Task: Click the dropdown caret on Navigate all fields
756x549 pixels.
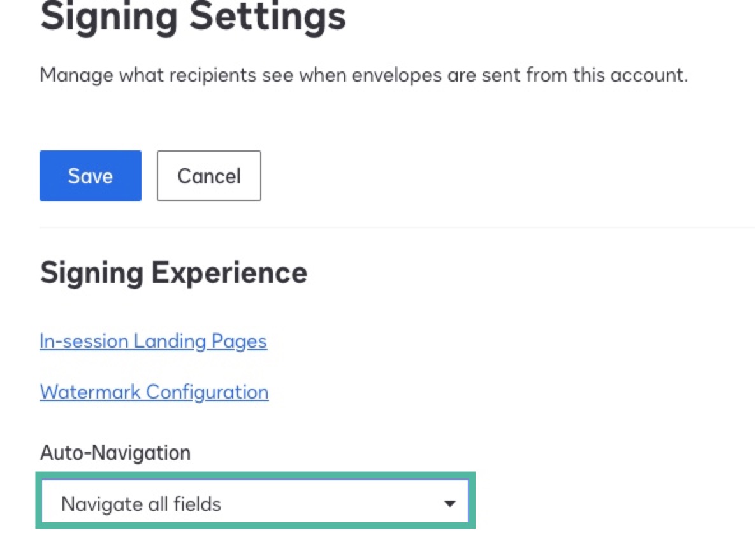Action: tap(450, 502)
